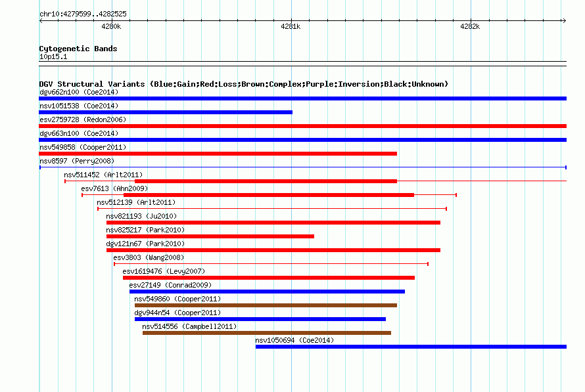Click the 4280k ruler label
The height and width of the screenshot is (392, 585).
click(111, 26)
